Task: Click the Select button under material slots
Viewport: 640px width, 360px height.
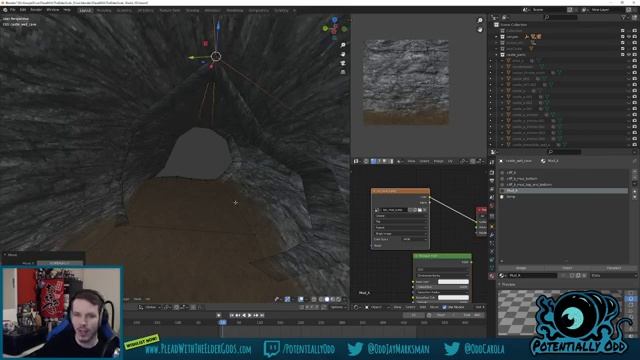Action: point(567,268)
